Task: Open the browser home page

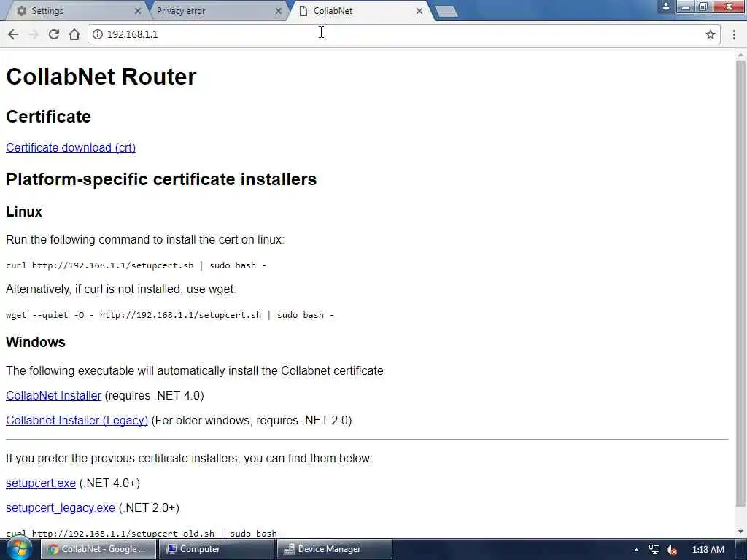Action: pyautogui.click(x=74, y=34)
